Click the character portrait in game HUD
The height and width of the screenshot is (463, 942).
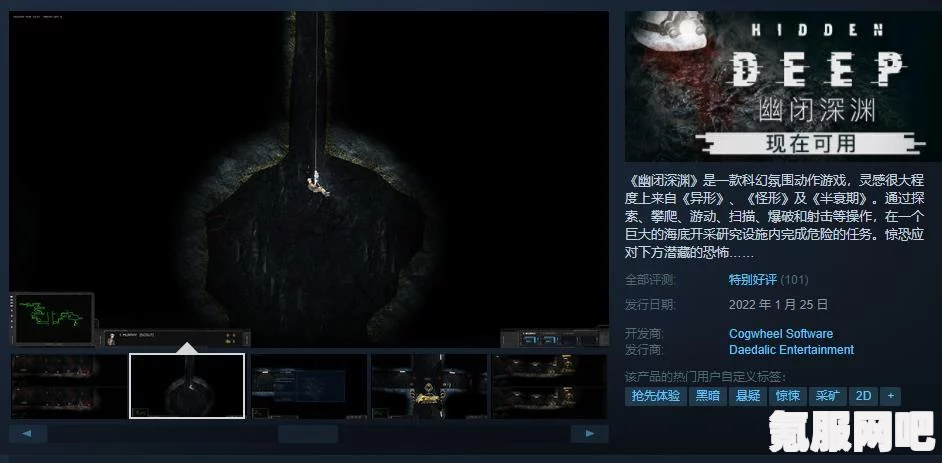click(x=111, y=339)
